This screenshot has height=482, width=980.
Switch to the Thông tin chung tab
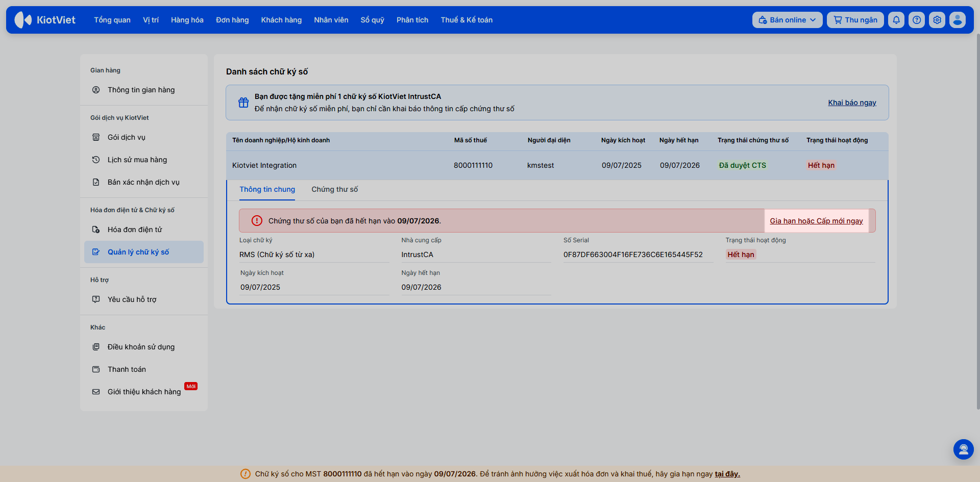(x=267, y=190)
